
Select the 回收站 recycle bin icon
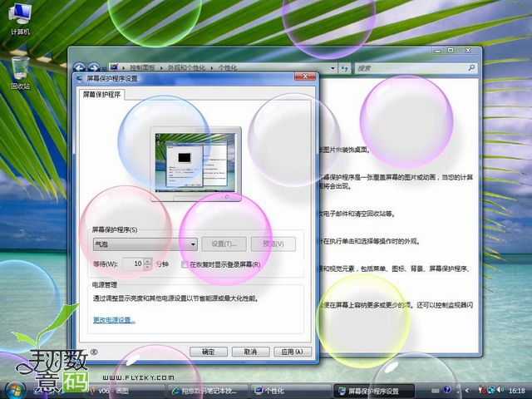click(x=20, y=74)
